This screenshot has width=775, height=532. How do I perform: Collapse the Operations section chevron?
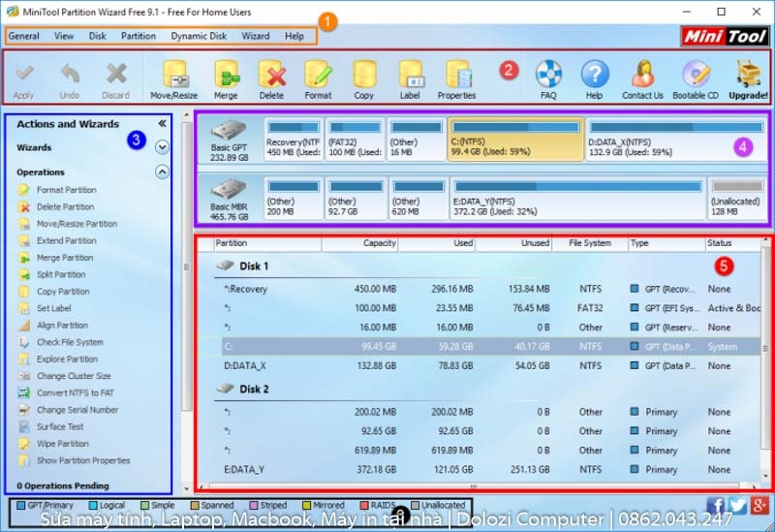(x=162, y=172)
